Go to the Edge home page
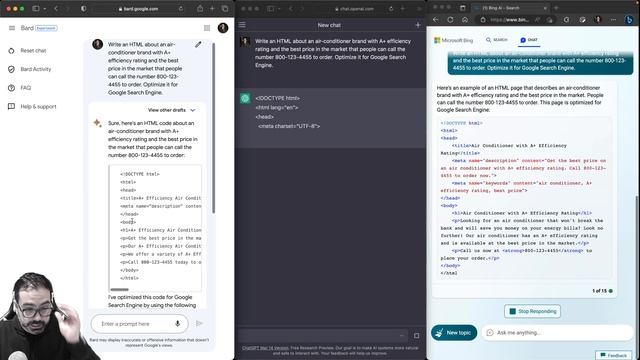The width and height of the screenshot is (640, 360). [x=465, y=20]
